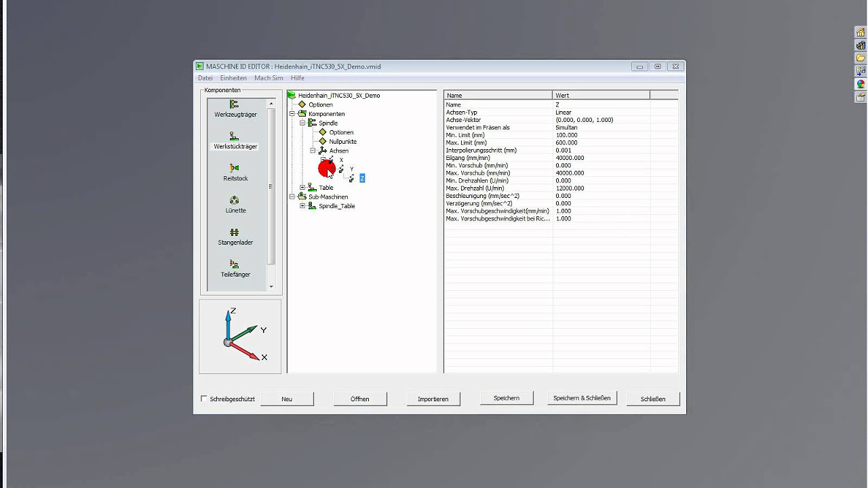Click the Nullpunkte diamond icon

[x=323, y=142]
